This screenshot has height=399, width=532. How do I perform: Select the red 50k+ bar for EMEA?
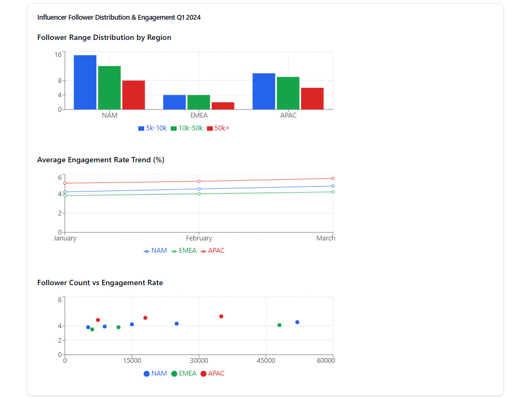coord(223,106)
